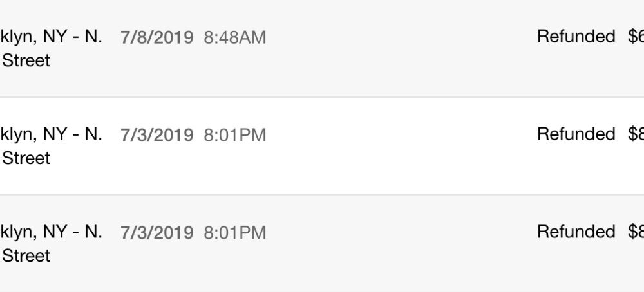Select the 7/8/2019 transaction row
Image resolution: width=644 pixels, height=292 pixels.
pyautogui.click(x=322, y=48)
